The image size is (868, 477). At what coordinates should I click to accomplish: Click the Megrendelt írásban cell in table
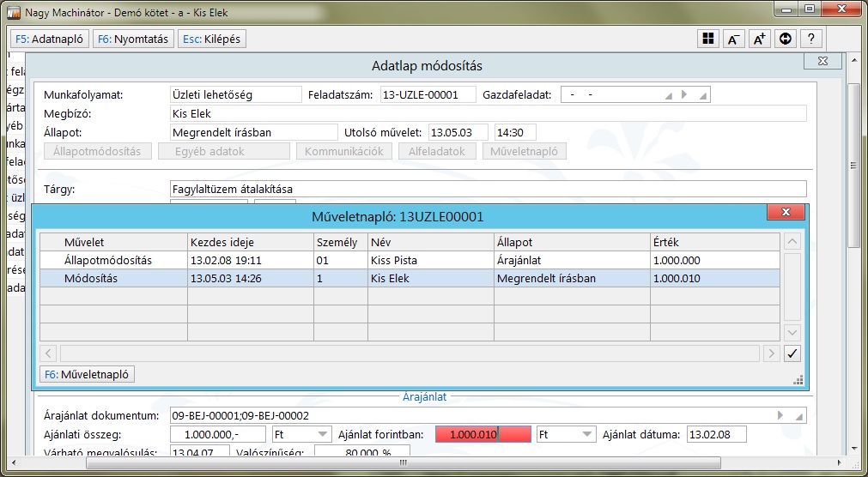[572, 278]
